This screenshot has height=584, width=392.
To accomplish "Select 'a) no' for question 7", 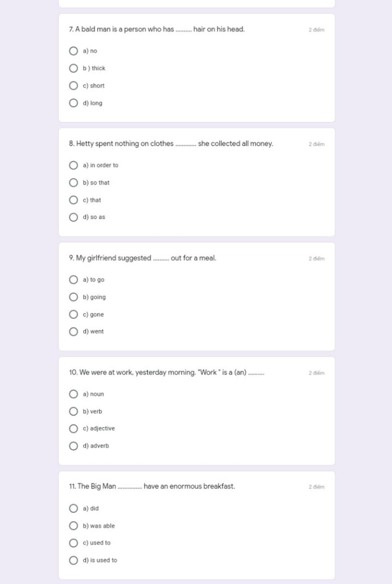I will 73,51.
